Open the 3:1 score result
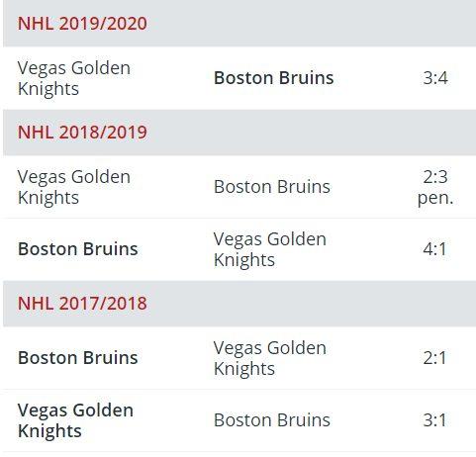The width and height of the screenshot is (476, 457). 434,420
